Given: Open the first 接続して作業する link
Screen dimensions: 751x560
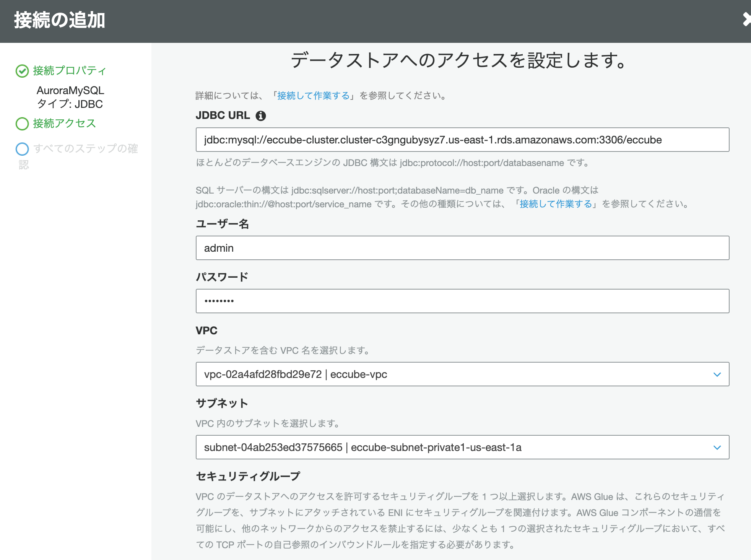Looking at the screenshot, I should click(x=313, y=95).
